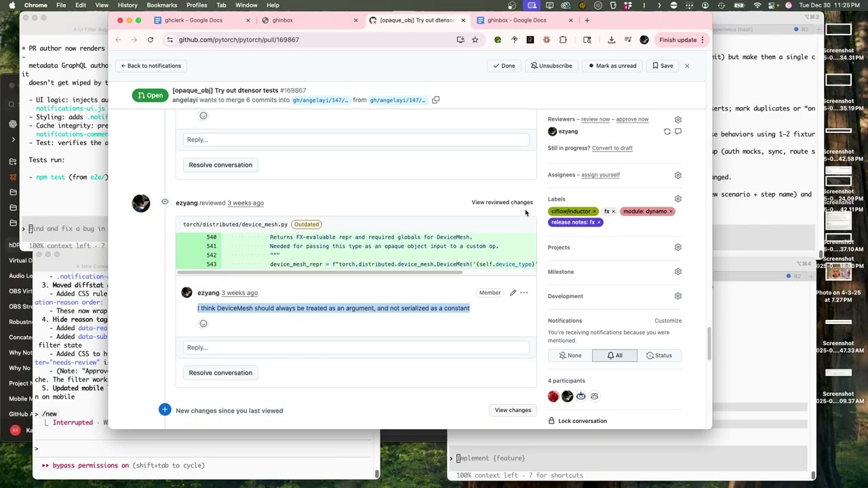Open a new browser tab
868x488 pixels.
coord(587,20)
